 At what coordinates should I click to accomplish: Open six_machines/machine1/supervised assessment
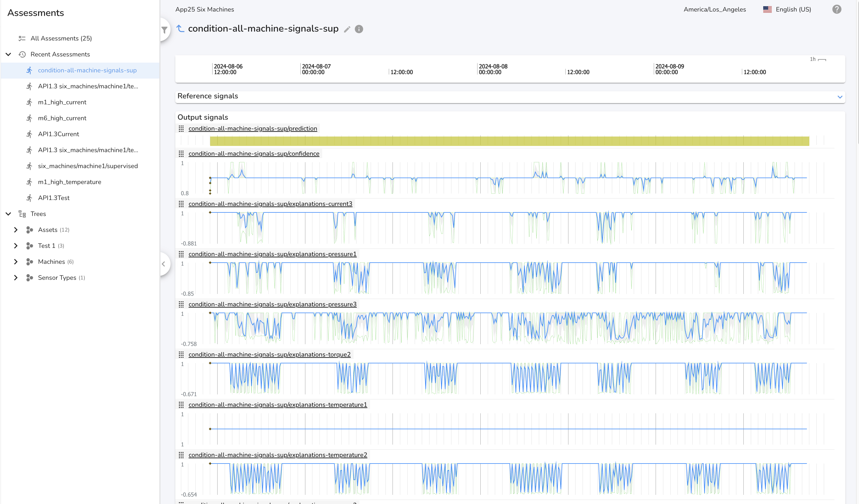pos(88,166)
